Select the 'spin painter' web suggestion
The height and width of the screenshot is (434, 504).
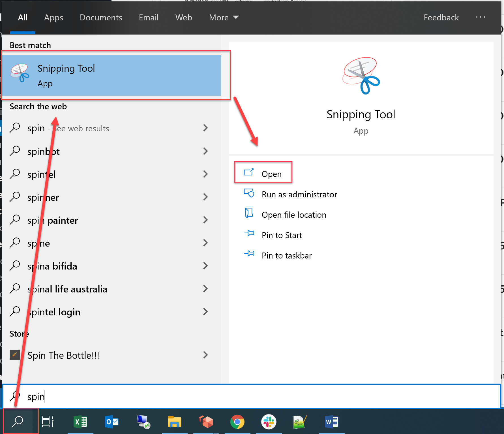[111, 220]
